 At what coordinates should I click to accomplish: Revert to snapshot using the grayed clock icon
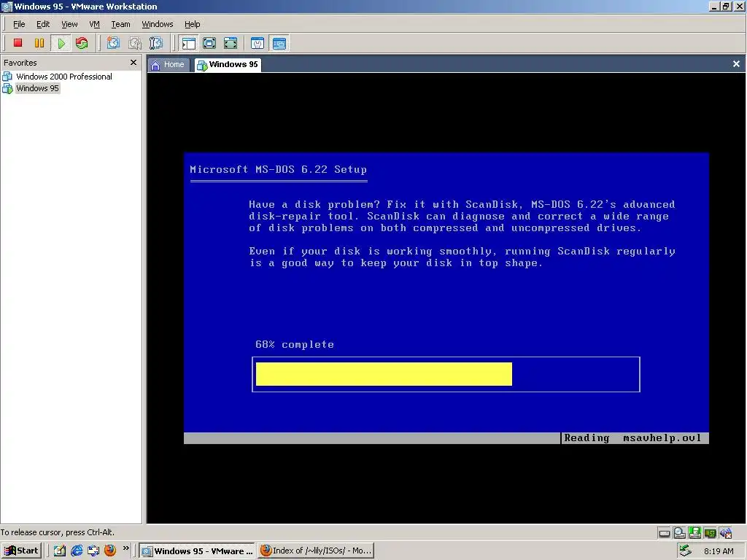click(135, 43)
